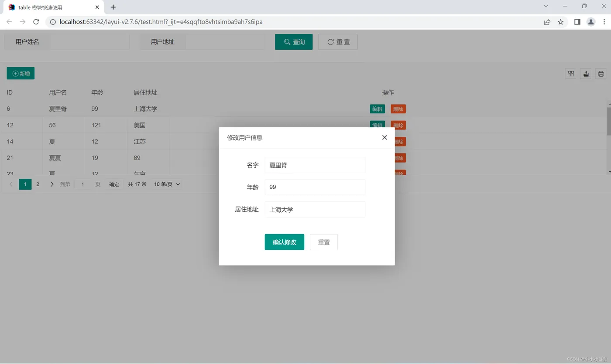Click 确定 to jump to page
This screenshot has width=611, height=364.
pos(114,184)
